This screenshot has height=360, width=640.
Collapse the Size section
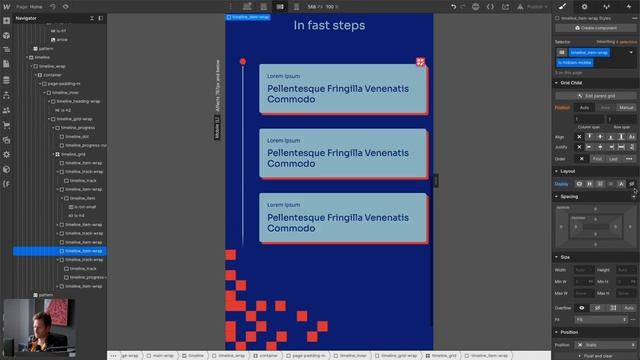556,257
